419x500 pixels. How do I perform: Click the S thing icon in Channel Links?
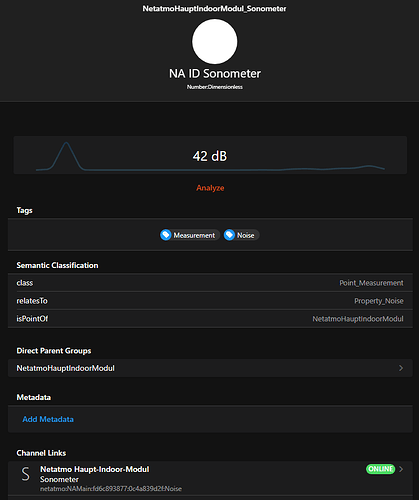[x=26, y=474]
